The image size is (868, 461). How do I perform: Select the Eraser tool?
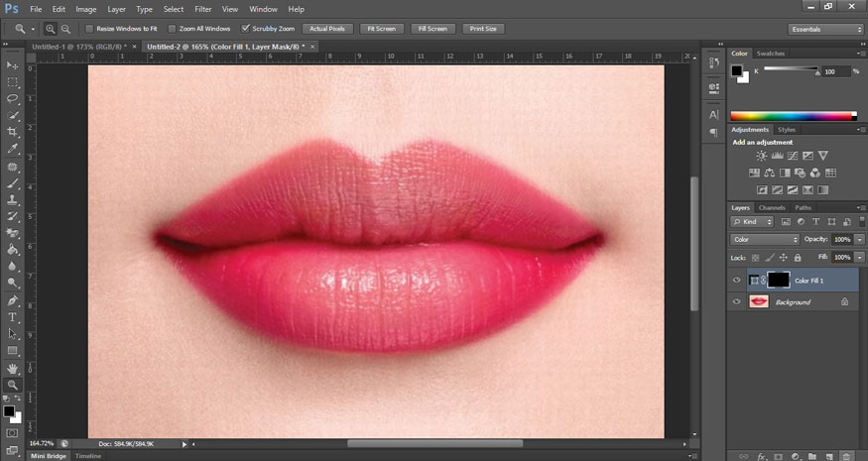coord(12,233)
